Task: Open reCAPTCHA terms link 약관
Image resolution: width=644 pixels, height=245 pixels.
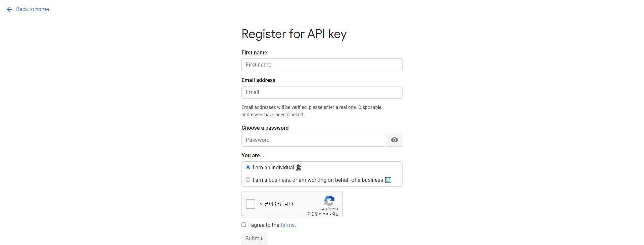Action: tap(335, 214)
